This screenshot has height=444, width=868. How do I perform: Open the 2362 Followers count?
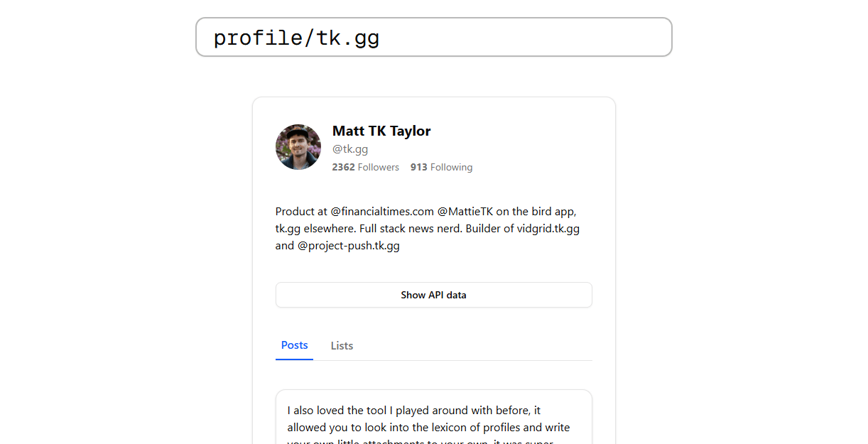click(x=366, y=167)
